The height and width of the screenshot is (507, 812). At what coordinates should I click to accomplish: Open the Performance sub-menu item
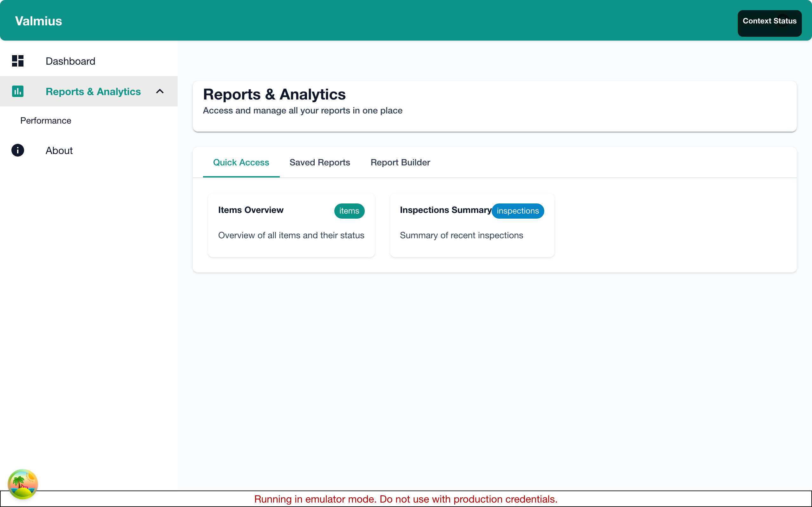pyautogui.click(x=46, y=120)
